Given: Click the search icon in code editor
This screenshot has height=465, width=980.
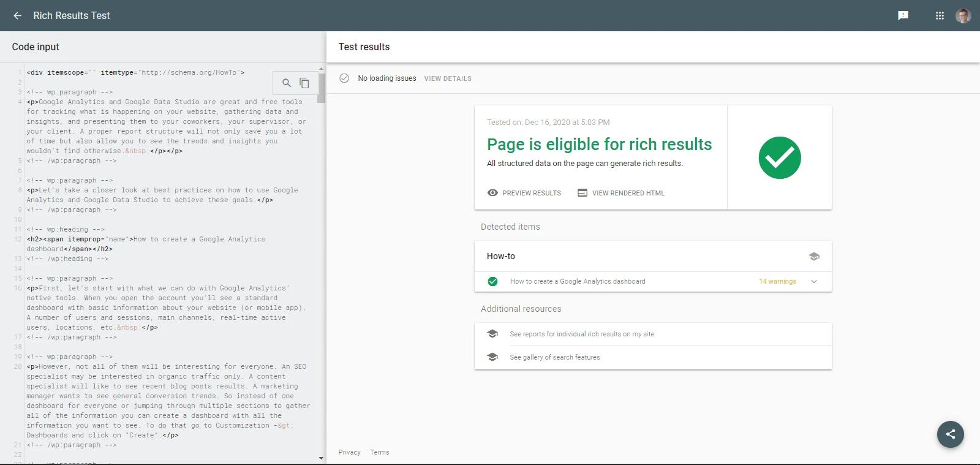Looking at the screenshot, I should coord(286,83).
